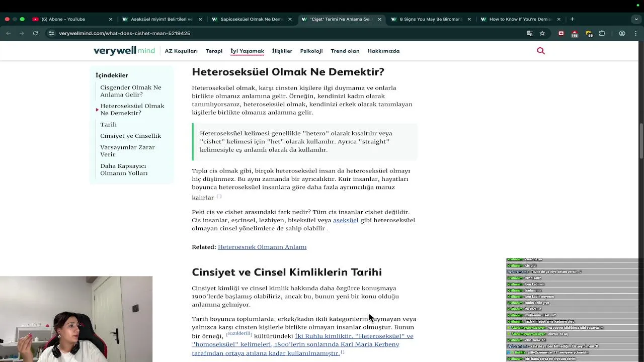The image size is (644, 362).
Task: Jump to Cisgender Olmak Ne Anlama Gelir section
Action: pos(131,91)
